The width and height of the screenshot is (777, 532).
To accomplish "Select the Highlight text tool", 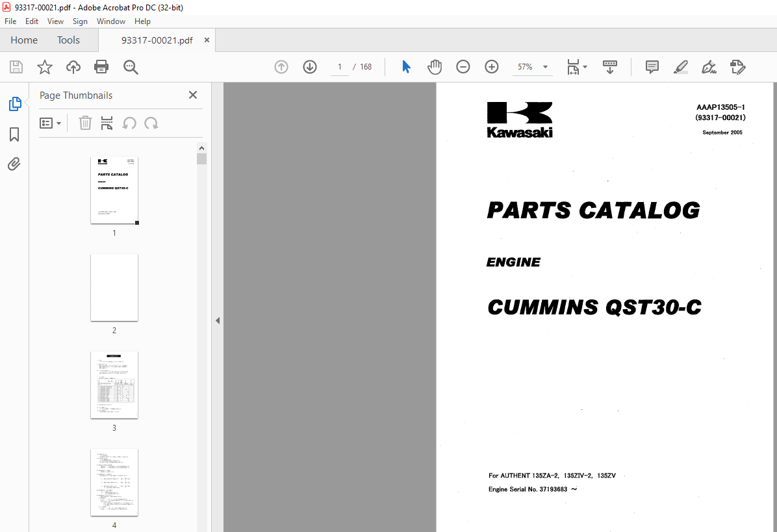I will click(681, 67).
